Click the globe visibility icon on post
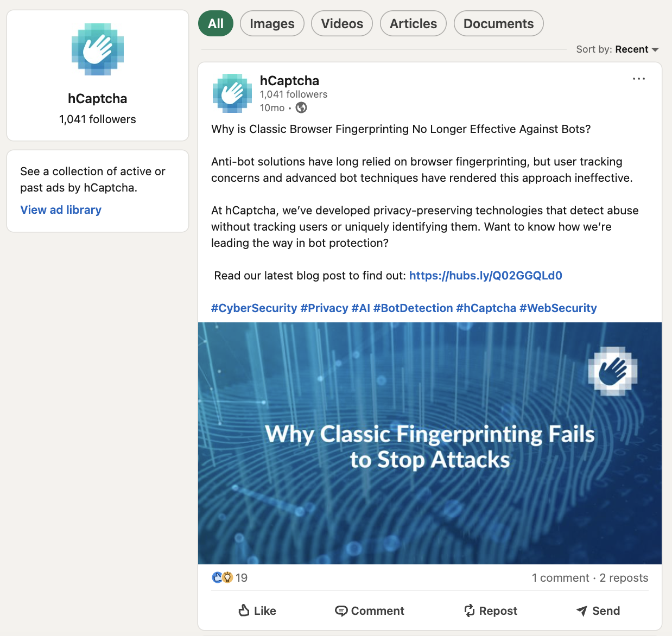The width and height of the screenshot is (672, 636). 301,108
